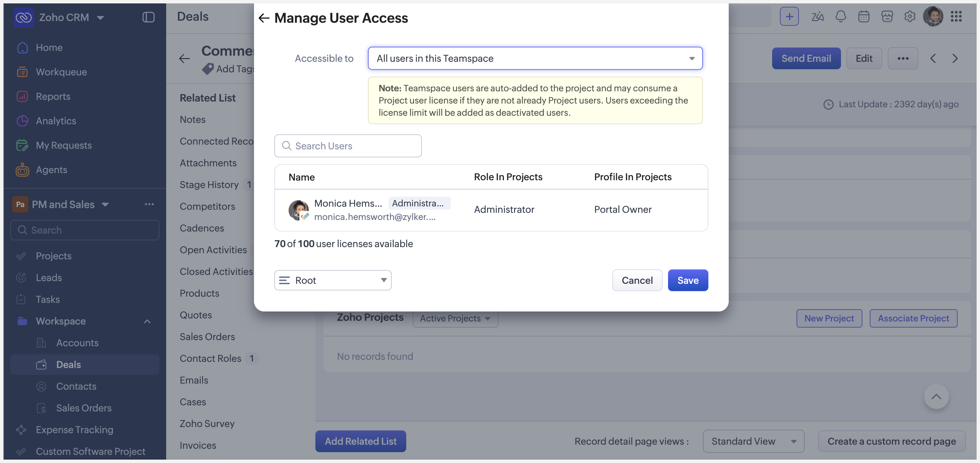Go back using Manage User Access arrow

(x=263, y=18)
